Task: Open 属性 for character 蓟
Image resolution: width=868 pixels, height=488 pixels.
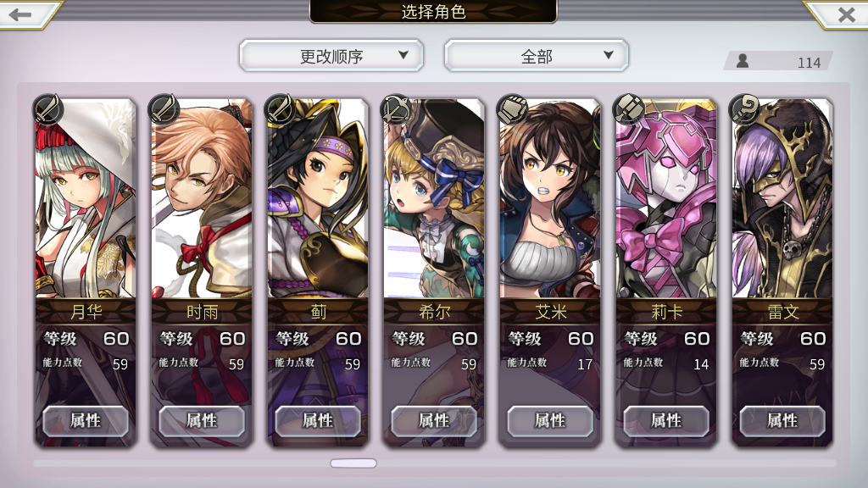Action: pyautogui.click(x=318, y=421)
